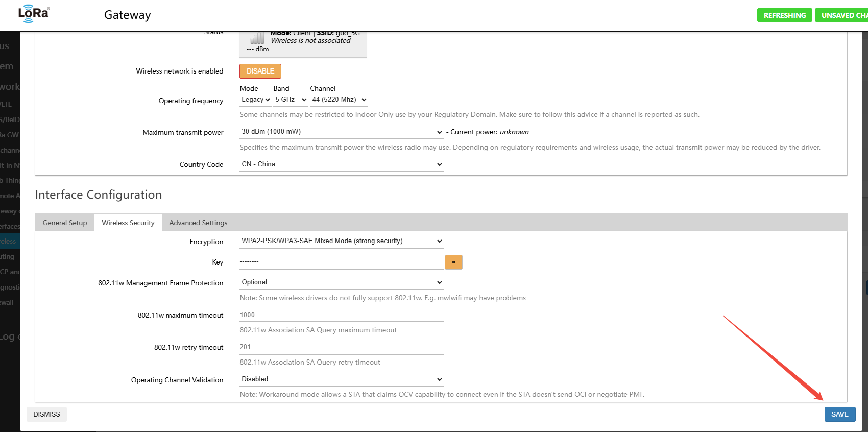The height and width of the screenshot is (432, 868).
Task: Reveal the Key password with asterisk button
Action: coord(453,262)
